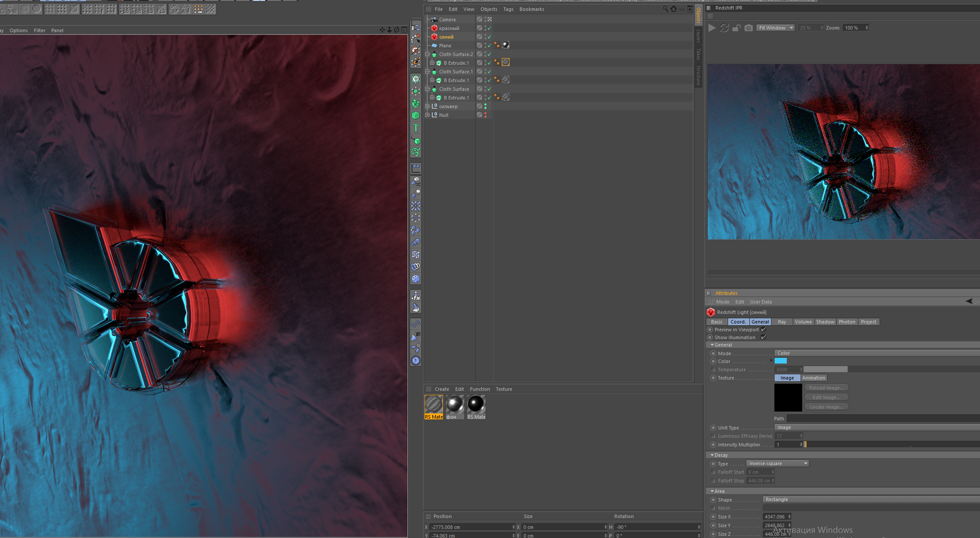This screenshot has width=980, height=538.
Task: Click the back arrow in Attributes panel
Action: click(x=969, y=301)
